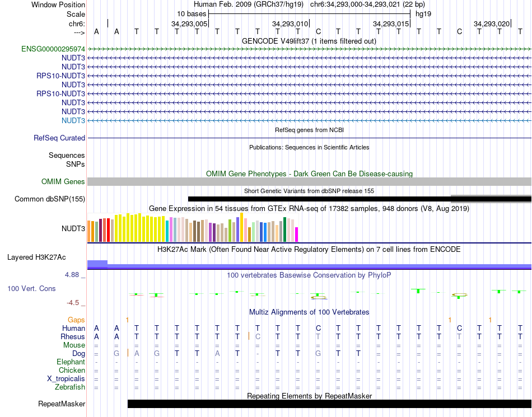Viewport: 532px width, 417px height.
Task: Click the NUDT3 label beside GTEx chart
Action: pos(73,228)
